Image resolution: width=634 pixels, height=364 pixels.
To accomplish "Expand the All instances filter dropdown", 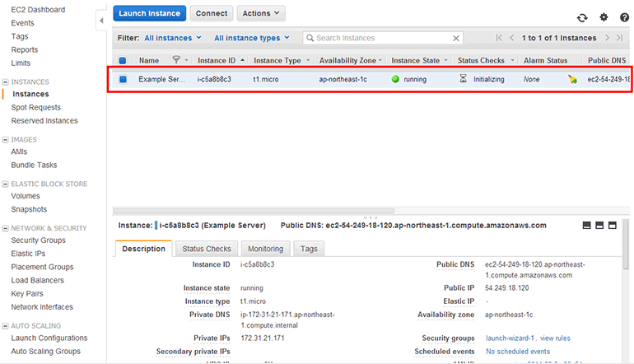I will click(172, 38).
